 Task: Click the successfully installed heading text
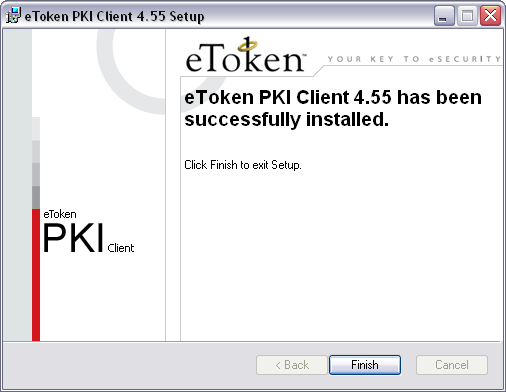333,108
